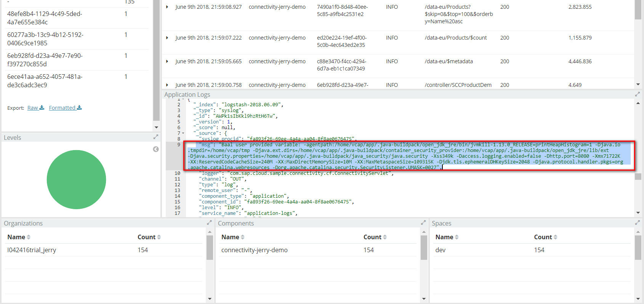Collapse the _source JSON fold arrow
The height and width of the screenshot is (304, 644).
[183, 133]
